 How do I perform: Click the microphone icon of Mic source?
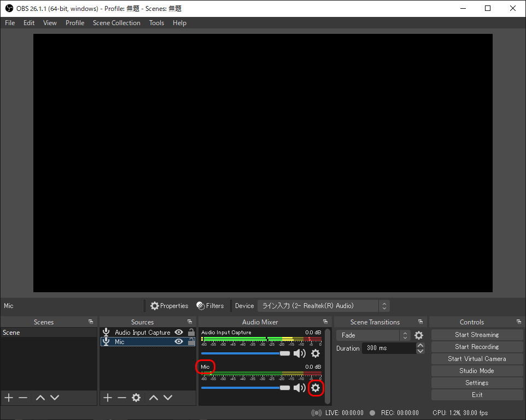click(x=106, y=341)
